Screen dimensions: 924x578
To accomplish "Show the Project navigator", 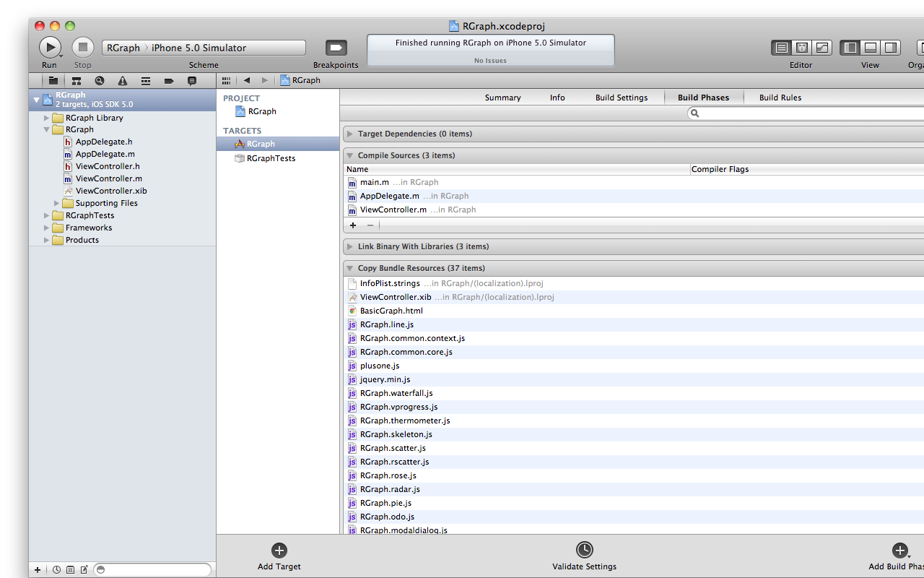I will [53, 81].
